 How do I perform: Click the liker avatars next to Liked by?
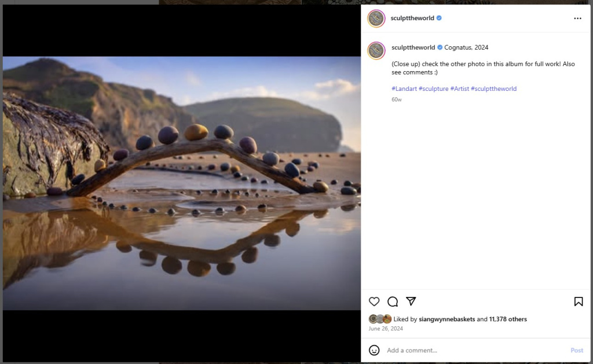click(x=380, y=319)
